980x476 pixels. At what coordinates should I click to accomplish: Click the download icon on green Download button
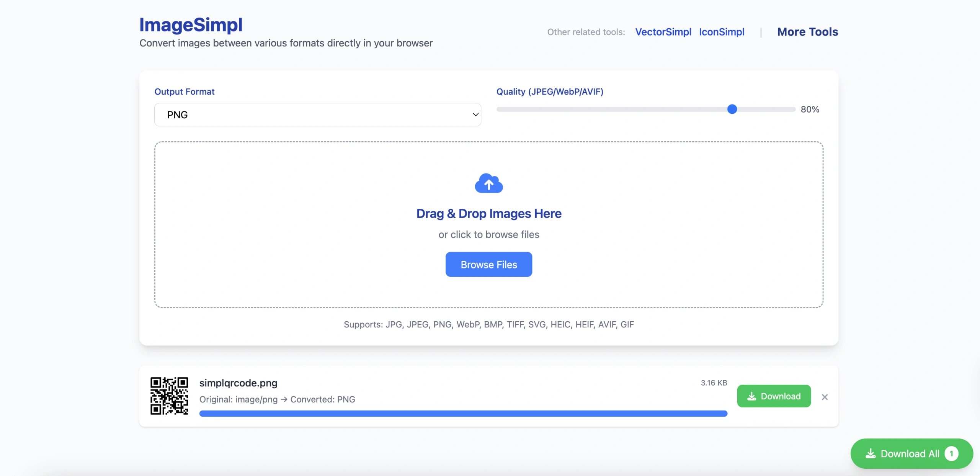(751, 396)
